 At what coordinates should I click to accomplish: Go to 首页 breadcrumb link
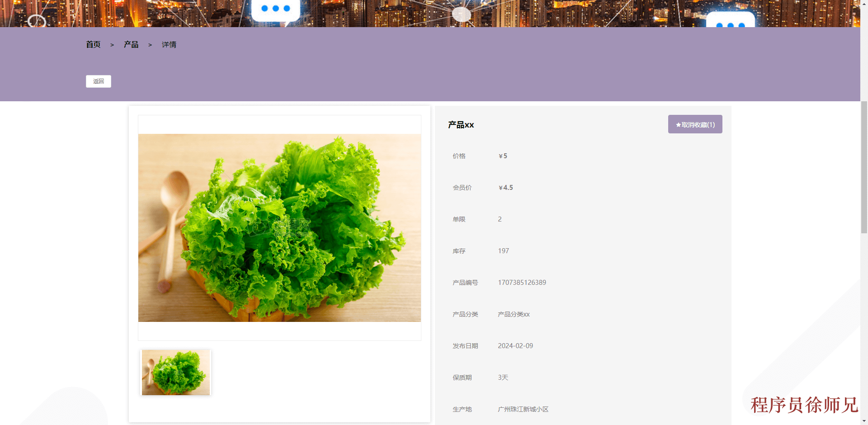93,44
